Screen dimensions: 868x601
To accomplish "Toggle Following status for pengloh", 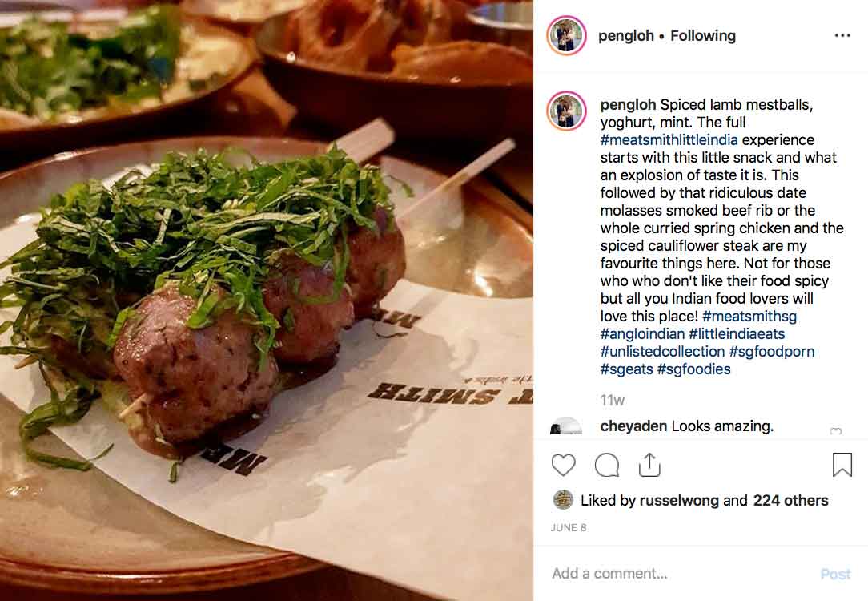I will pos(703,36).
